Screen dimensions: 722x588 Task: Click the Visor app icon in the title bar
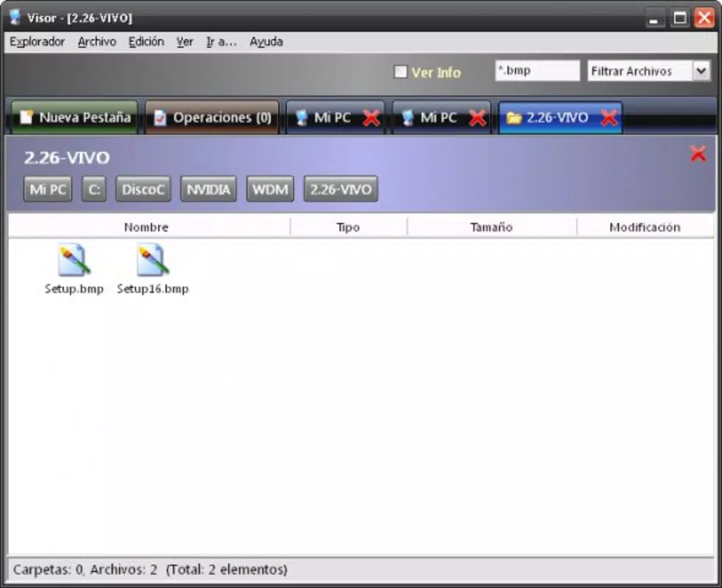(15, 17)
